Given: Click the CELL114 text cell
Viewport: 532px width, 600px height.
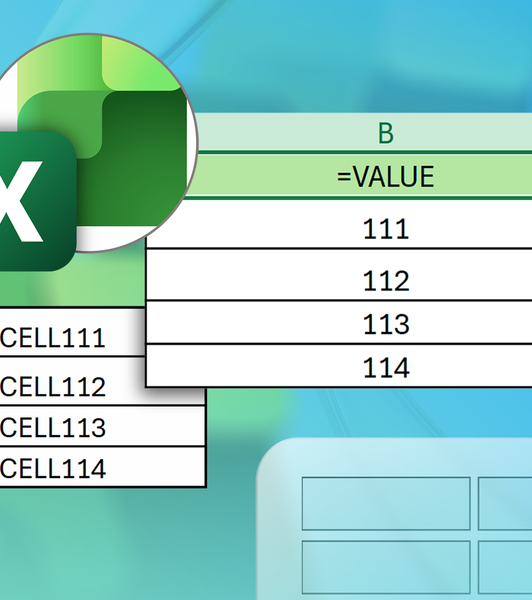Looking at the screenshot, I should tap(103, 467).
